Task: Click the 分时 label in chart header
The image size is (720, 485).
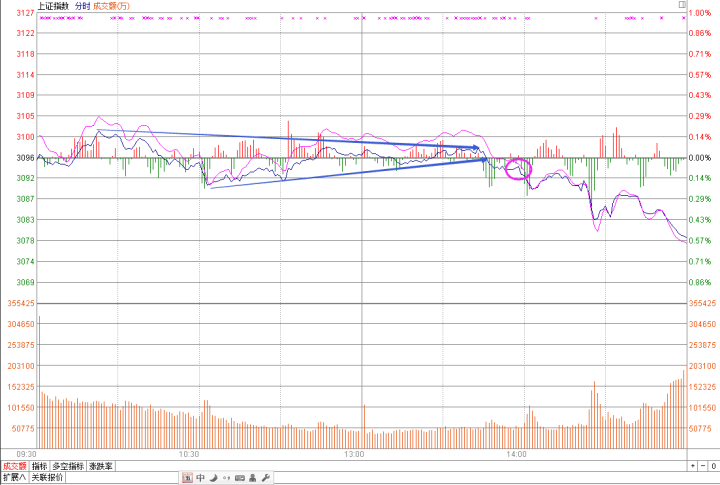Action: pyautogui.click(x=82, y=6)
